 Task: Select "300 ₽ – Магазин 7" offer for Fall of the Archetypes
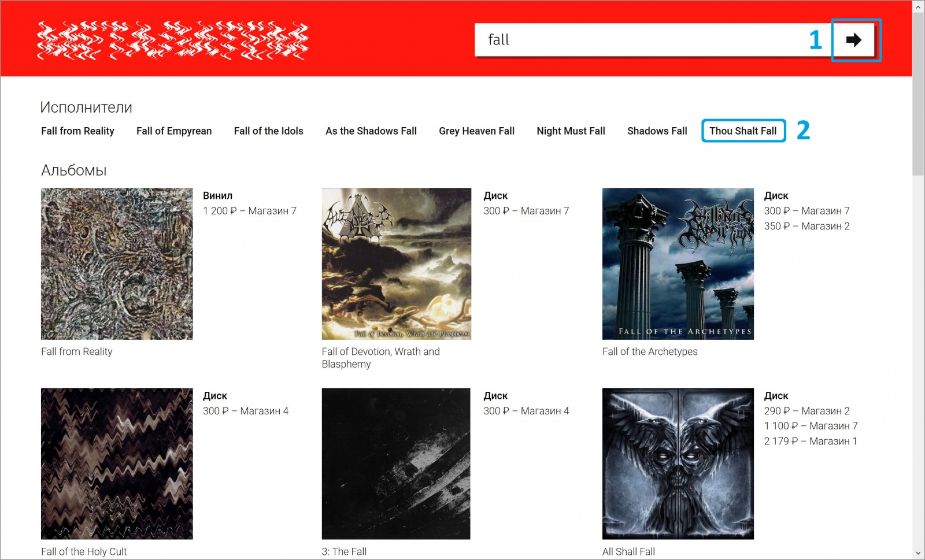click(806, 211)
